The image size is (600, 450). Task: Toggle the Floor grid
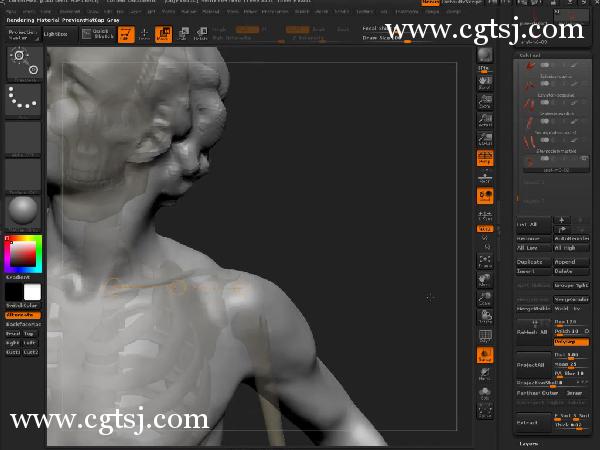click(485, 178)
